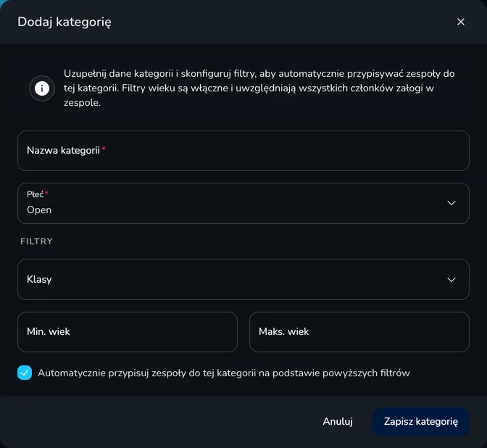The image size is (487, 448).
Task: Click the Dodaj kategorię dialog title
Action: 64,22
